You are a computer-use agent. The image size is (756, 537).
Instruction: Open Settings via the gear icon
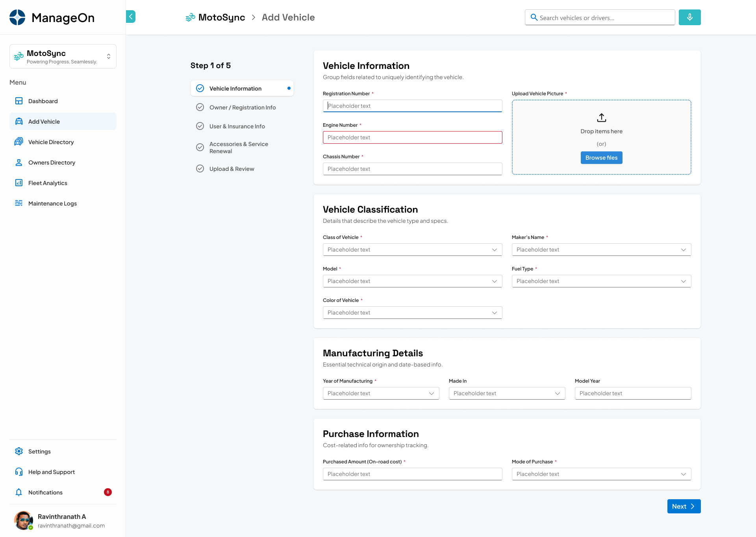[19, 451]
